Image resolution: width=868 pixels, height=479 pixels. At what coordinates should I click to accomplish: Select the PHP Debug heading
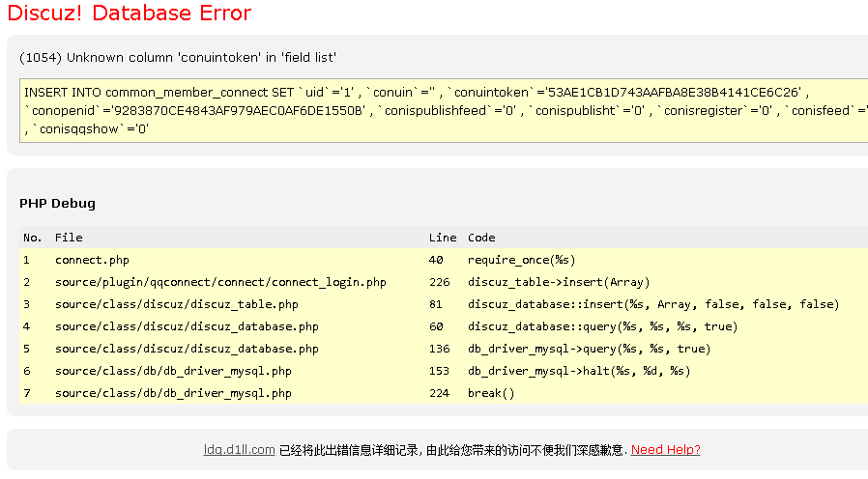(57, 204)
